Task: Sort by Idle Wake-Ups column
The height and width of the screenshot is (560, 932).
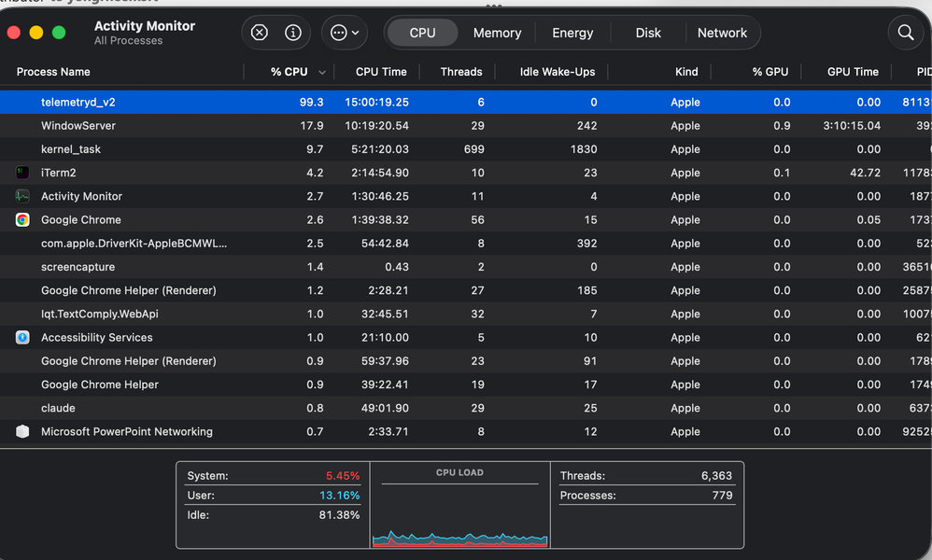Action: click(x=558, y=72)
